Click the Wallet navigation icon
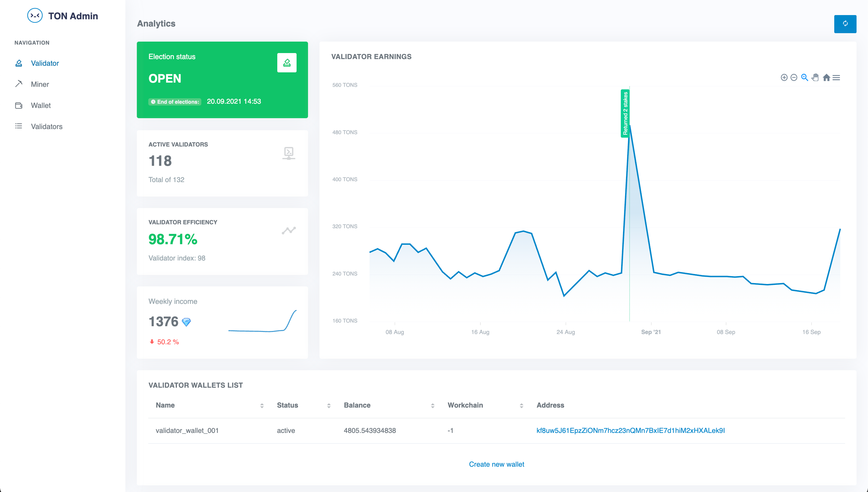Screen dimensions: 868x492 (x=18, y=105)
